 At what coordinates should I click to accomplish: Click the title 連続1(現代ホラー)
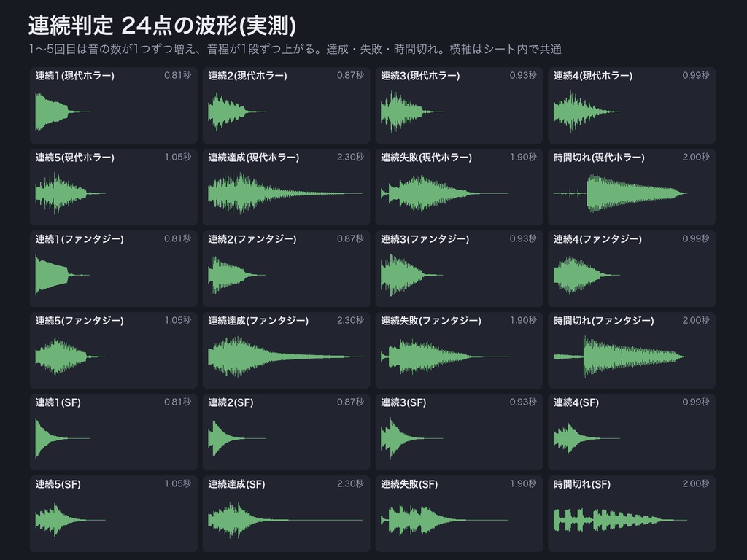[75, 75]
